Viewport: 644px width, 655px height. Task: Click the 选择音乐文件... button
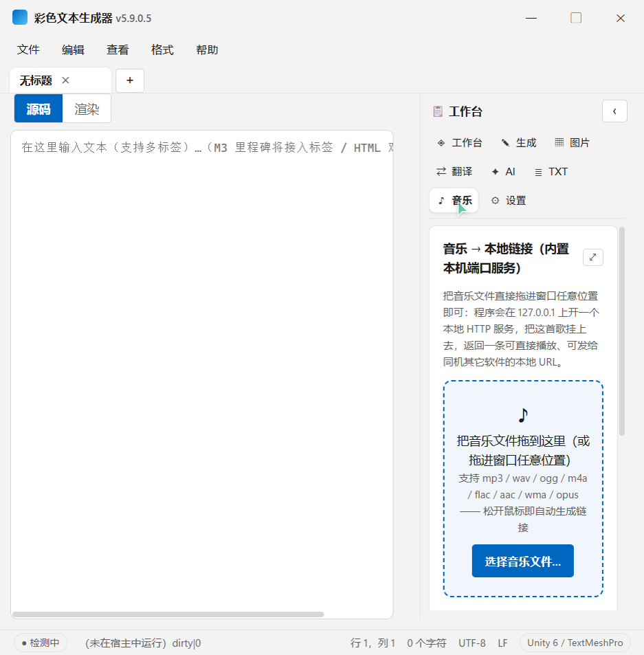[523, 561]
